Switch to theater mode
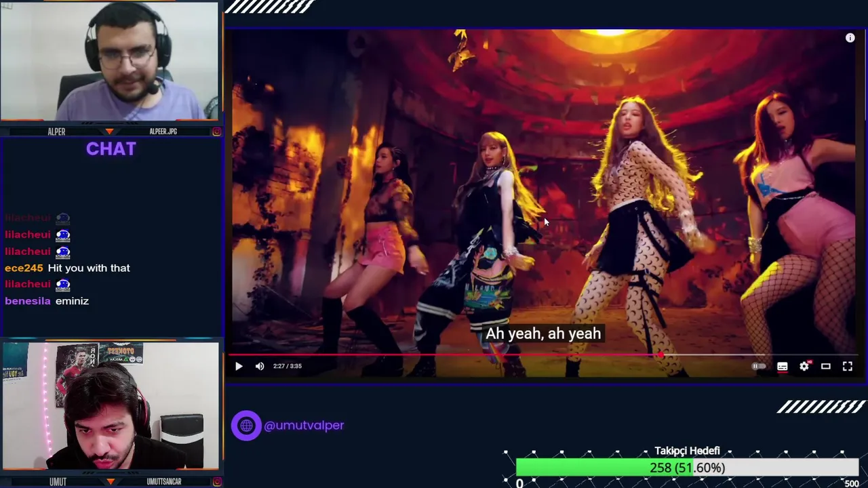Image resolution: width=868 pixels, height=488 pixels. [x=826, y=366]
